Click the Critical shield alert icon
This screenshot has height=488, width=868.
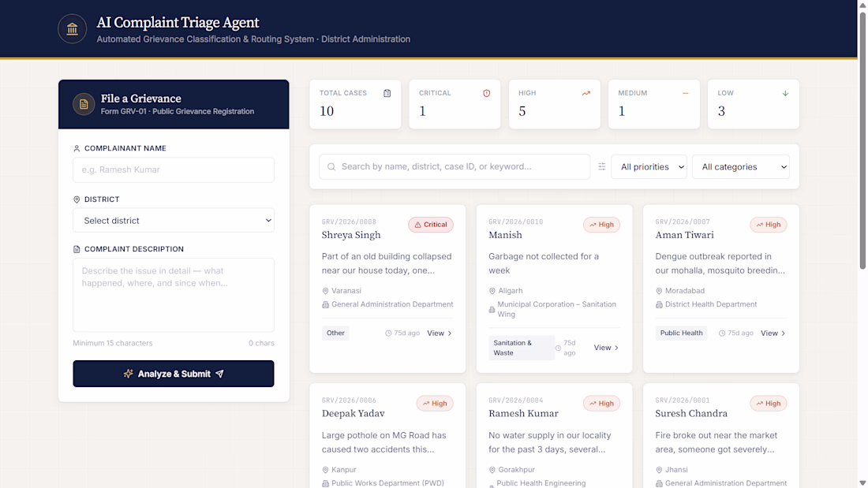coord(487,93)
